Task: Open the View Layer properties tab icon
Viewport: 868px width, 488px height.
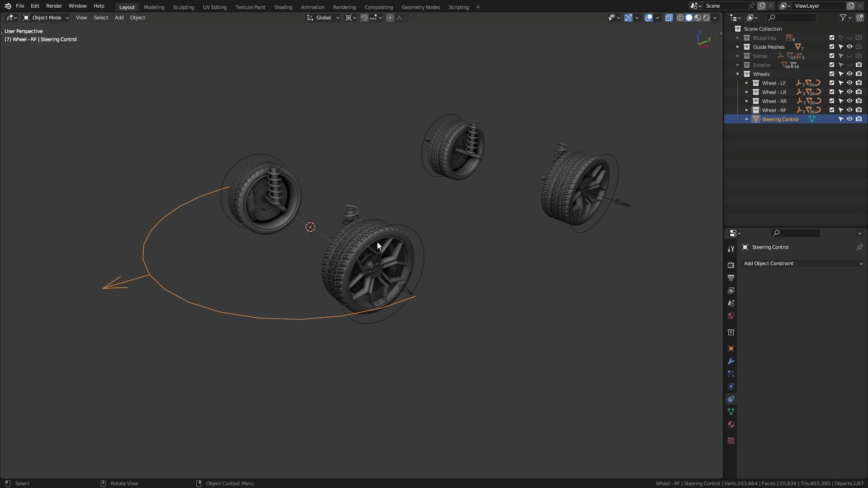Action: 731,291
